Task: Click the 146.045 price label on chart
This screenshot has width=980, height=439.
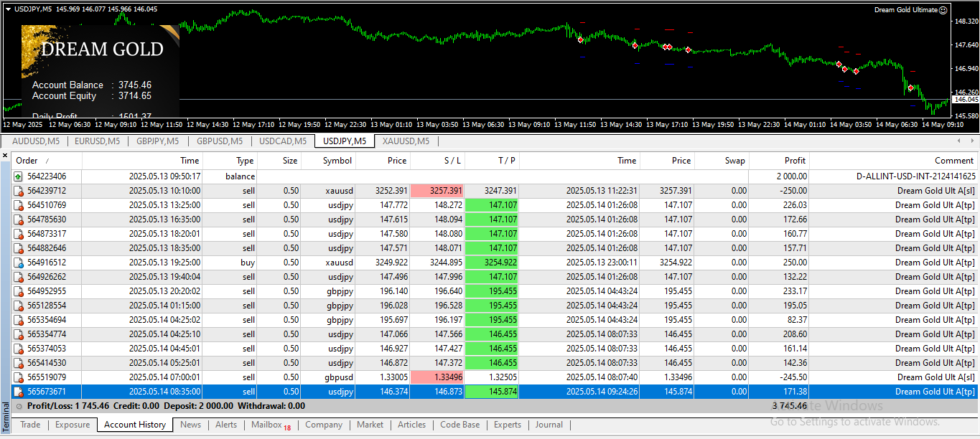Action: [x=966, y=100]
